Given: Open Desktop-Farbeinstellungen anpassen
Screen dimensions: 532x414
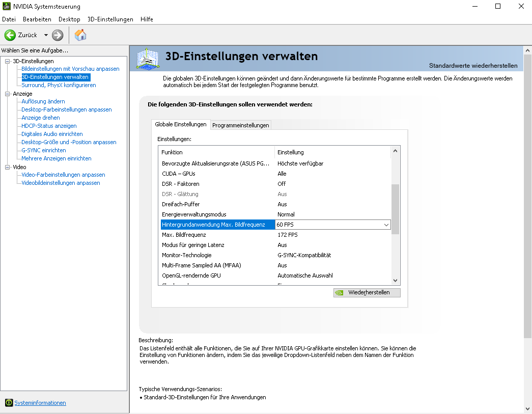Looking at the screenshot, I should (x=67, y=109).
